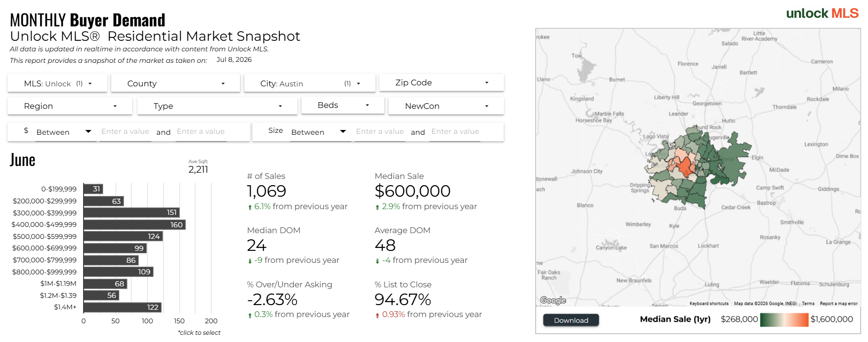868x342 pixels.
Task: Open Report a map error link
Action: click(839, 304)
